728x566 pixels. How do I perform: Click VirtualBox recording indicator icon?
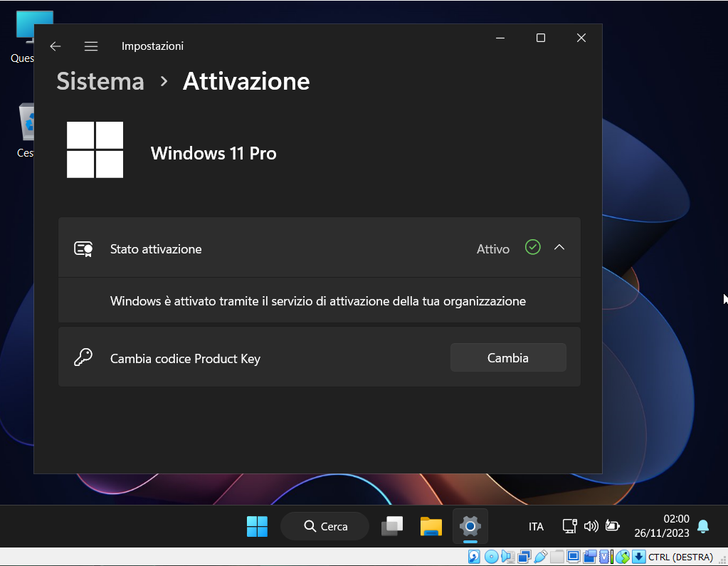[590, 556]
